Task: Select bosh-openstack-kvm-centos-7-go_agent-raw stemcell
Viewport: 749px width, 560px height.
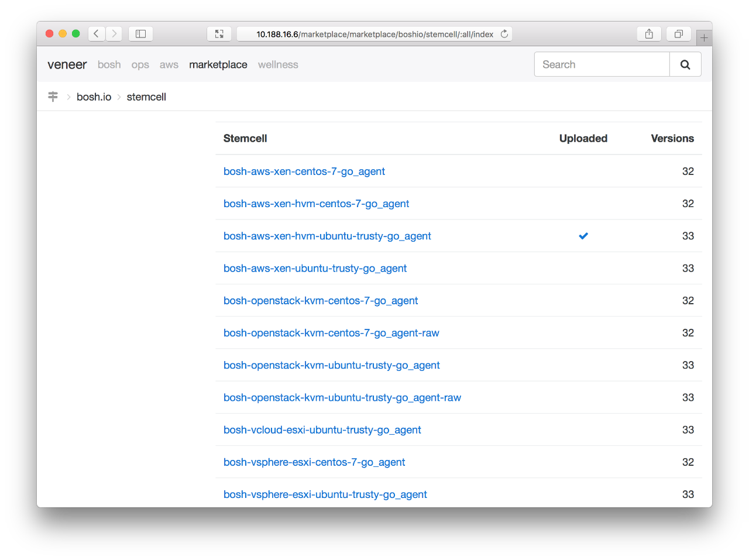Action: click(x=331, y=333)
